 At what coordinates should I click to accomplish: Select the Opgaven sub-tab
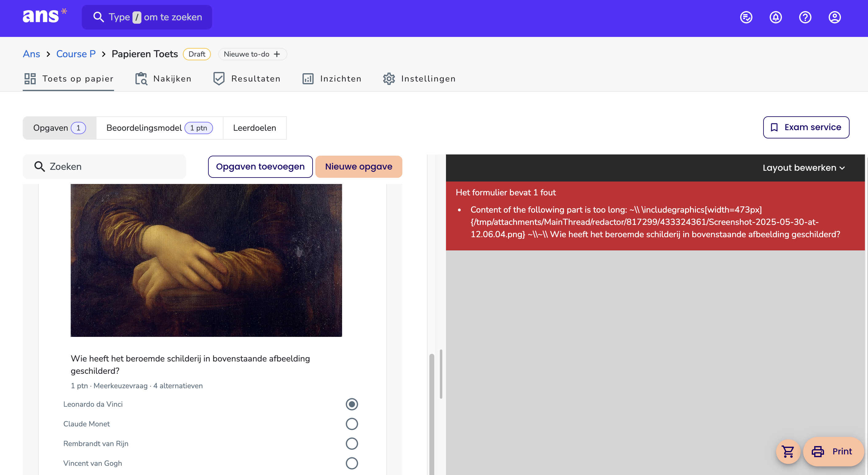60,128
